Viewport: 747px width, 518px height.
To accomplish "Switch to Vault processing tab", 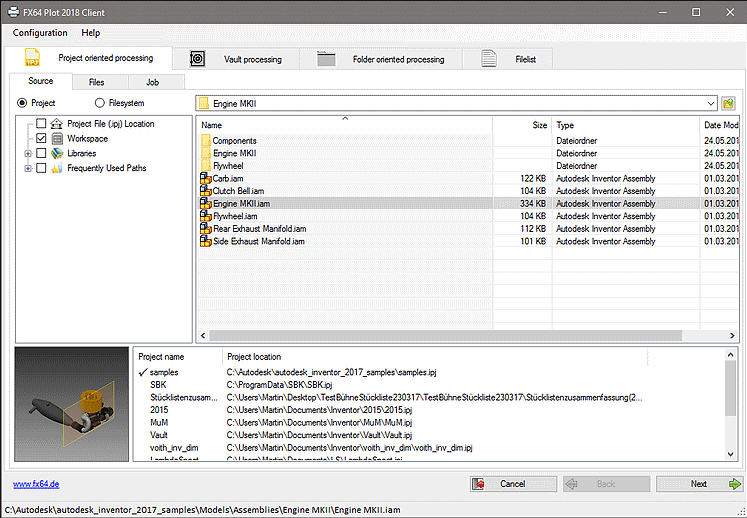I will [x=236, y=59].
